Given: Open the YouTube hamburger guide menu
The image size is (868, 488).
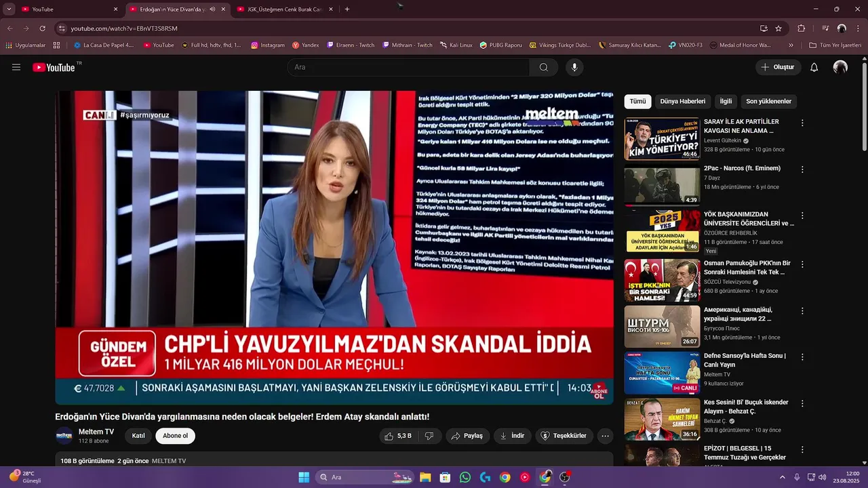Looking at the screenshot, I should pos(16,67).
